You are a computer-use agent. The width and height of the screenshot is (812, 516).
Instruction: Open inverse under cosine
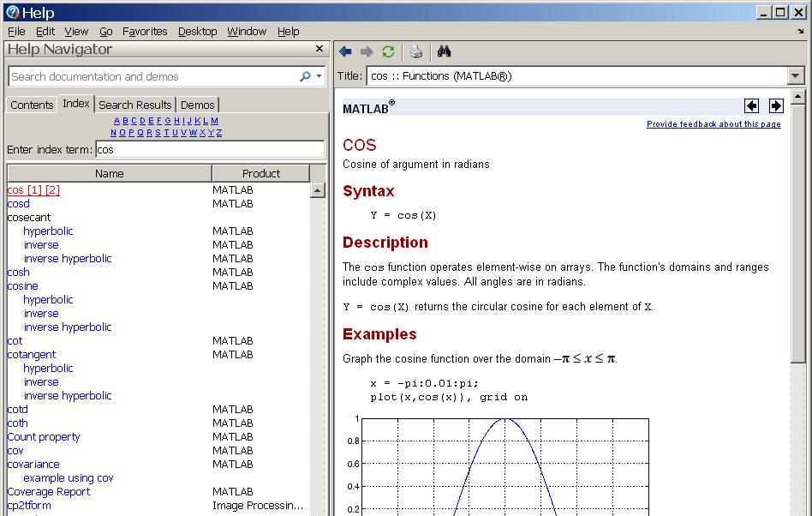click(41, 314)
